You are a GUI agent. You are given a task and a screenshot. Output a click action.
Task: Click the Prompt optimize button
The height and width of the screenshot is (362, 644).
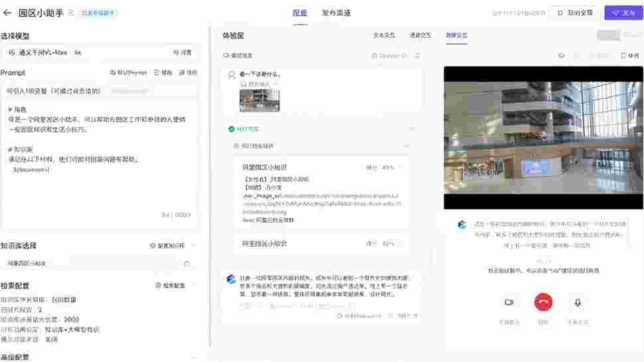coord(187,72)
